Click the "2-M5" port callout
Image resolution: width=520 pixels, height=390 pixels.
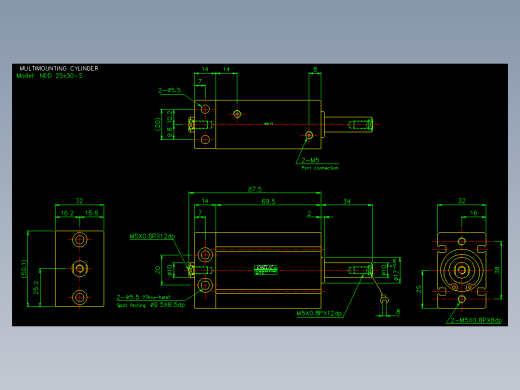[x=310, y=160]
